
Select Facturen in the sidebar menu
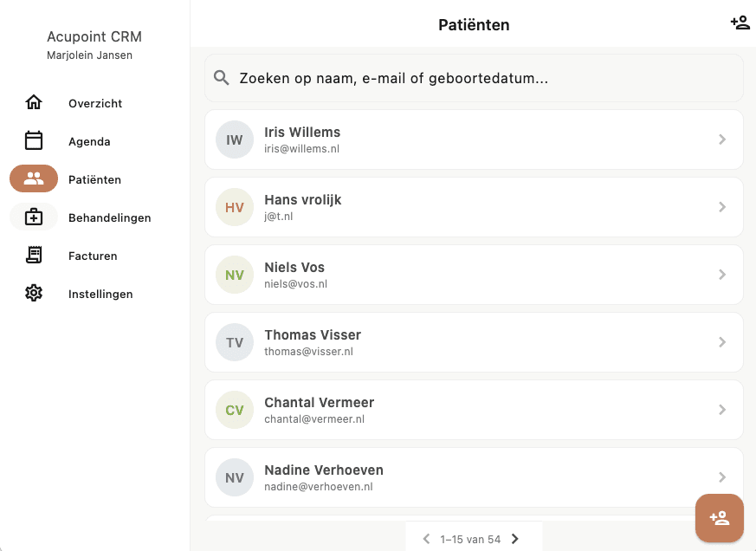pos(93,255)
